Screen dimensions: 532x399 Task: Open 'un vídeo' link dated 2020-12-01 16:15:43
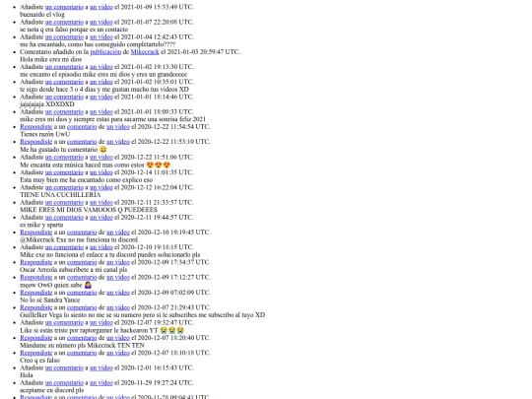(101, 367)
